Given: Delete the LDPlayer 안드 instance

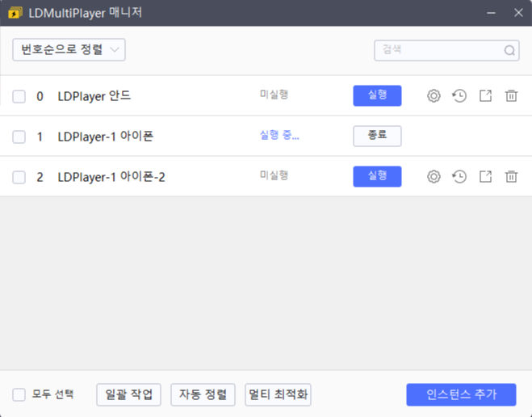Looking at the screenshot, I should [511, 95].
